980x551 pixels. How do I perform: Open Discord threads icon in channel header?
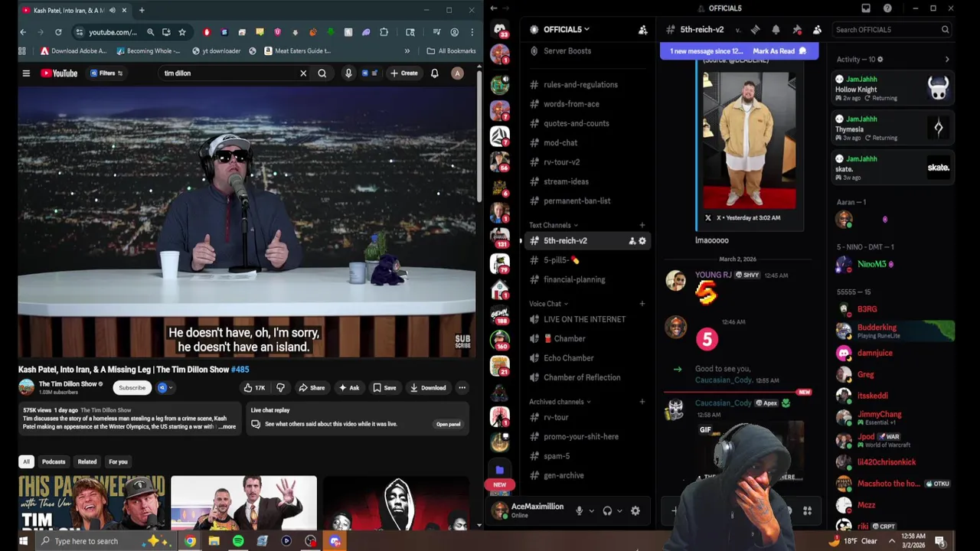755,30
